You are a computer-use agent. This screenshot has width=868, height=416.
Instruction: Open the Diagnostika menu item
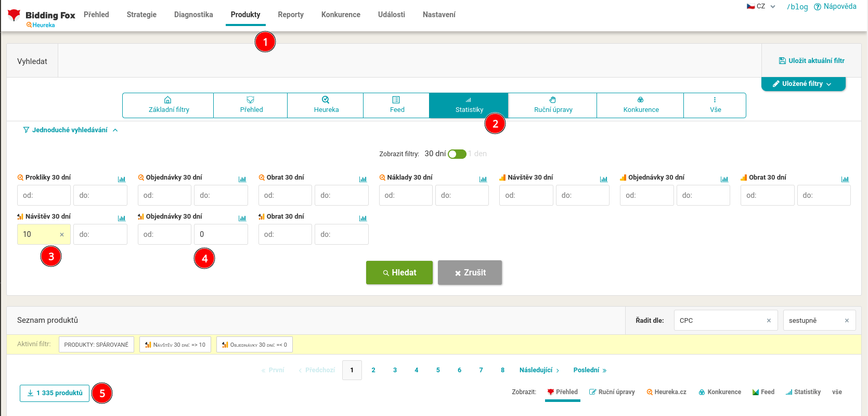tap(193, 15)
